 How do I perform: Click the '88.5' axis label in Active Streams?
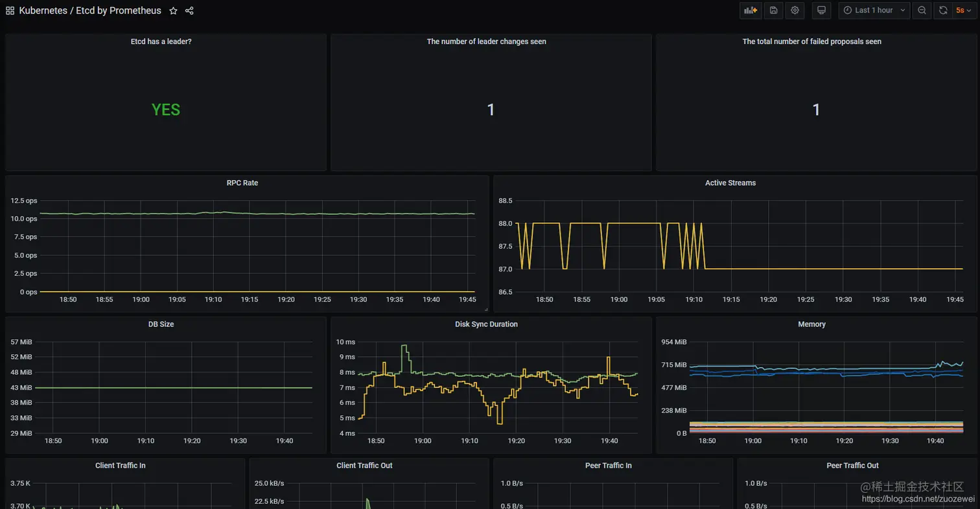[506, 201]
